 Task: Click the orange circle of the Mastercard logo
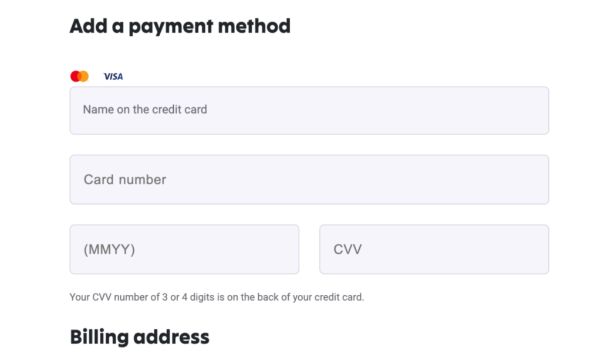84,76
